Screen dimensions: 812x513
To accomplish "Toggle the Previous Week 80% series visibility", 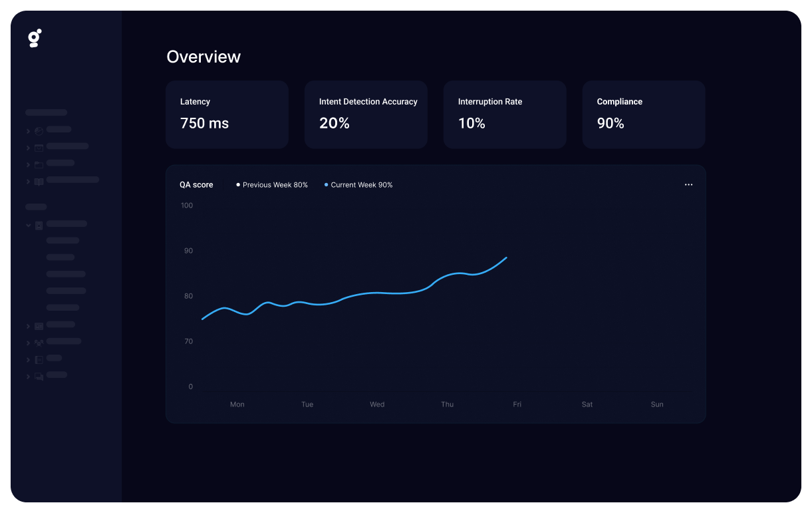I will pyautogui.click(x=271, y=185).
